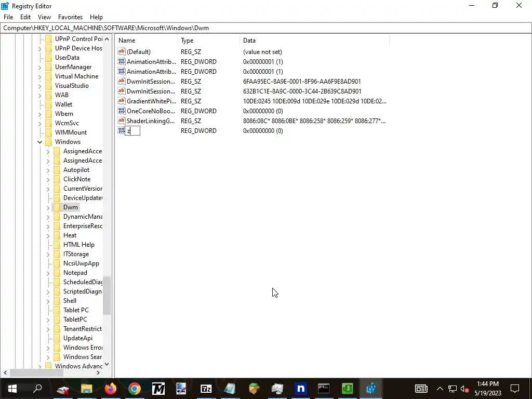Click the WcmSvc folder icon
The image size is (532, 399).
click(48, 123)
